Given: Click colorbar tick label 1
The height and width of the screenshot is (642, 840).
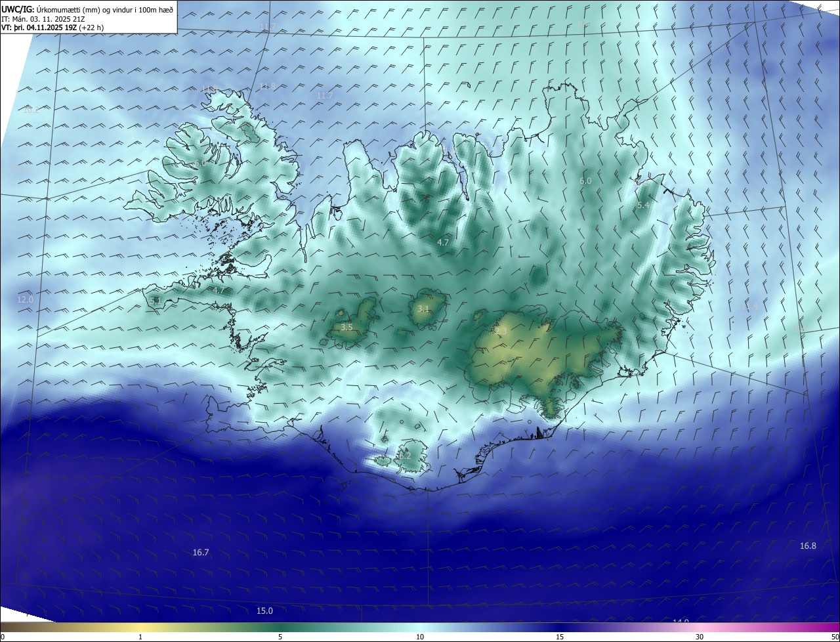Looking at the screenshot, I should pyautogui.click(x=140, y=637).
